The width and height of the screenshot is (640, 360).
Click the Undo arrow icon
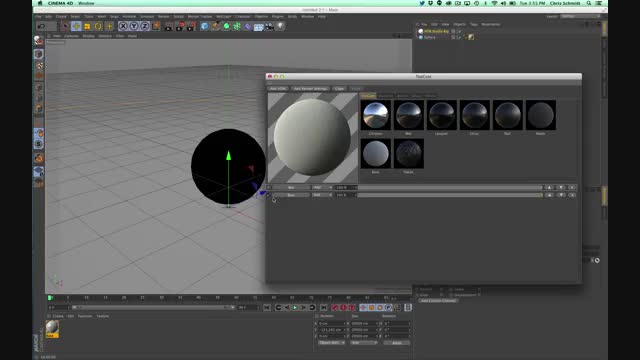pyautogui.click(x=41, y=26)
